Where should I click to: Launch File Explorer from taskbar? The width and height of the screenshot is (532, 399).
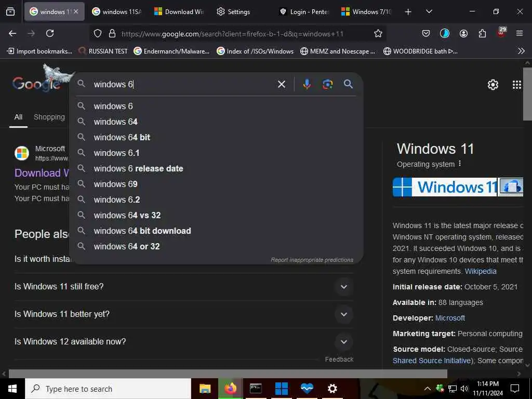point(205,389)
